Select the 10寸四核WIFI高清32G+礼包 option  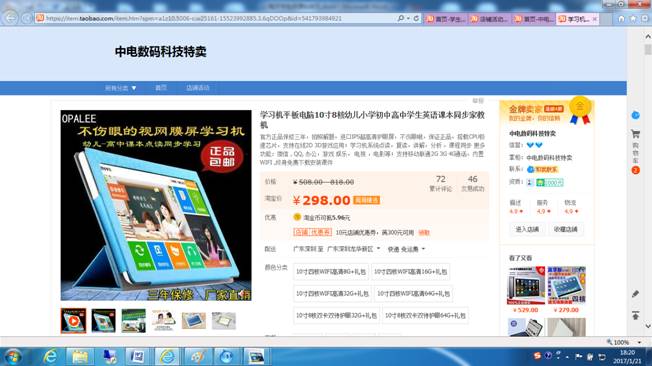pyautogui.click(x=332, y=294)
